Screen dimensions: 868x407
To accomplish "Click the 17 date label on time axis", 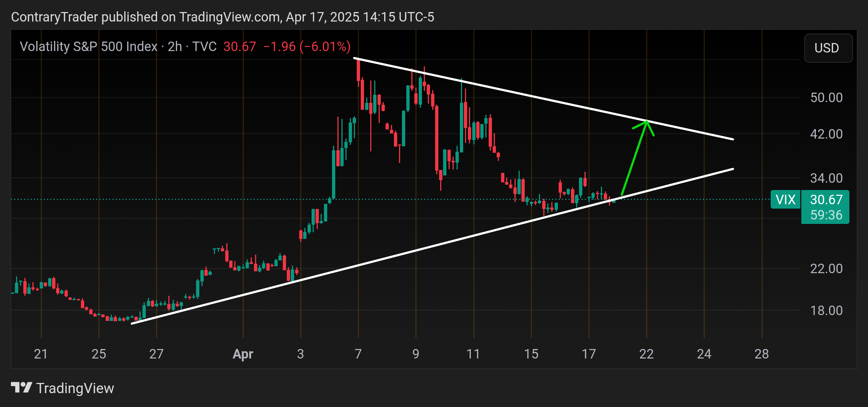I will [589, 354].
